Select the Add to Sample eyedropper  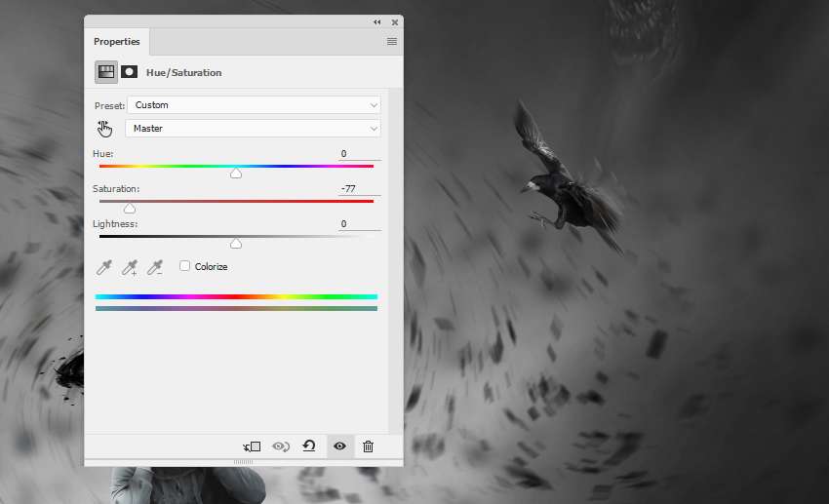(130, 268)
